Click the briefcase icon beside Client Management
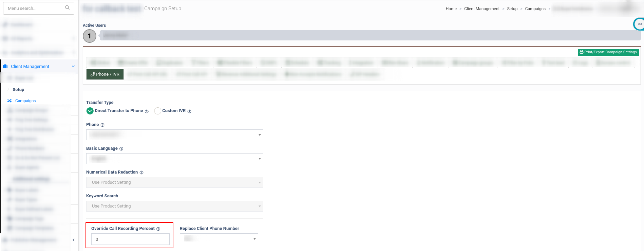Viewport: 644px width, 251px height. 5,67
